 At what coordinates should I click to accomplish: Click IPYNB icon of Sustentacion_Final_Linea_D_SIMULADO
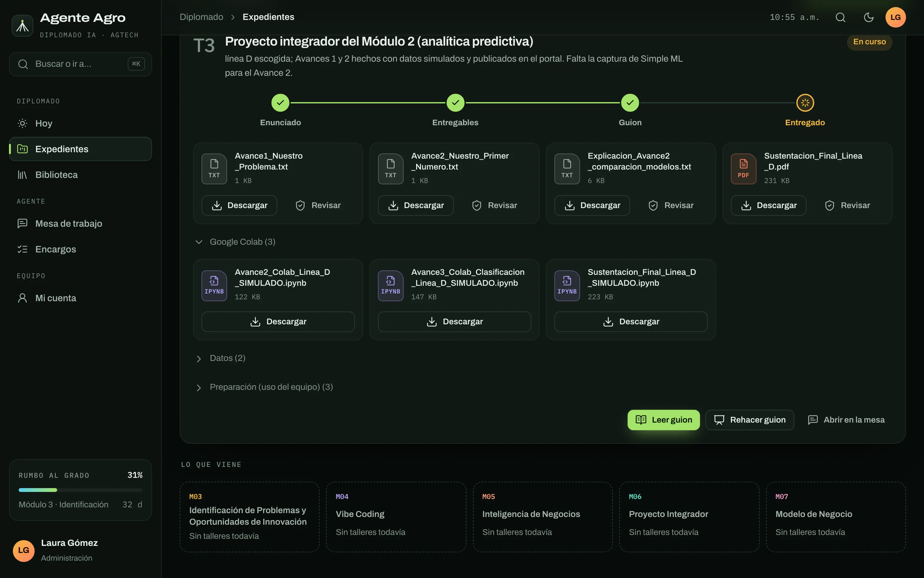(567, 285)
